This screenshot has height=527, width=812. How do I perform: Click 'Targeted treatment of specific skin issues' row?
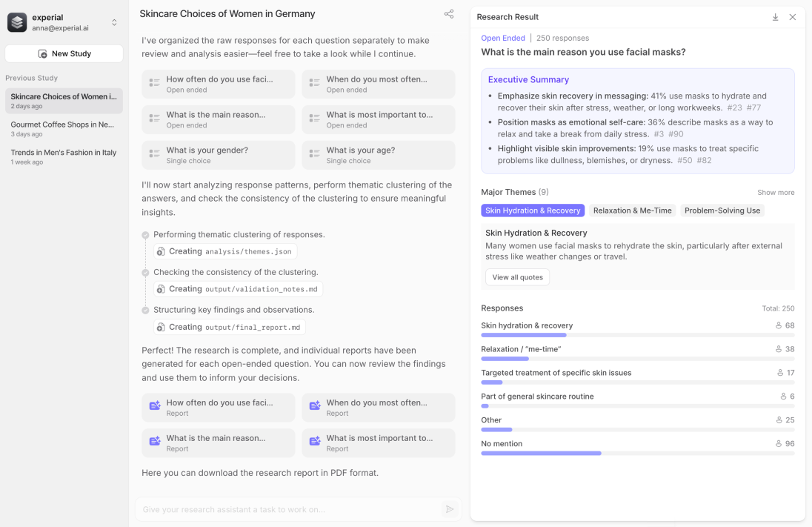[x=637, y=377]
